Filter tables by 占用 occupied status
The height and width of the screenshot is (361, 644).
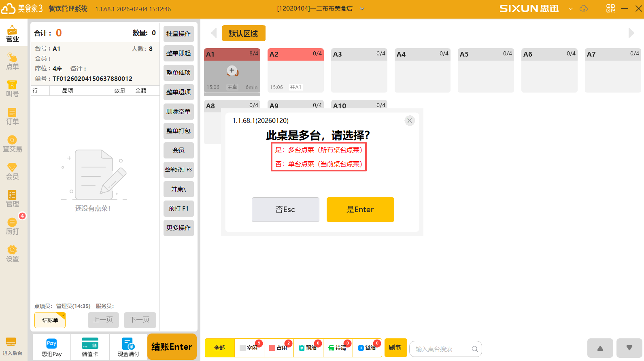point(278,348)
